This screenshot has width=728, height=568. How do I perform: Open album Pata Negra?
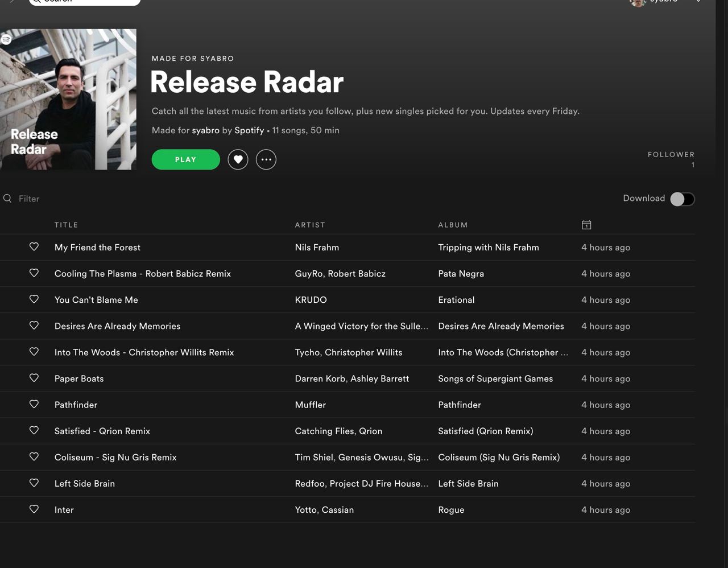(461, 273)
